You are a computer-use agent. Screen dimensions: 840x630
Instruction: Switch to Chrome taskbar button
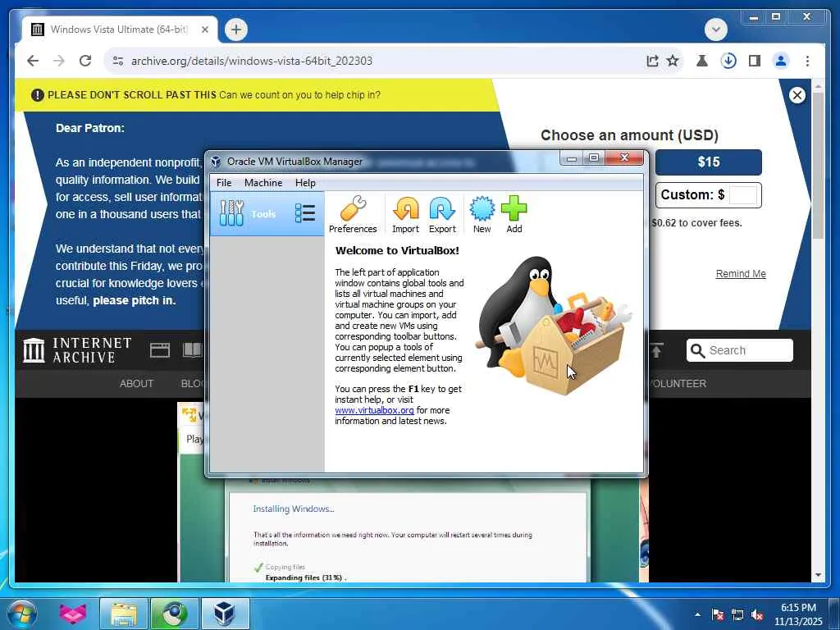(174, 614)
